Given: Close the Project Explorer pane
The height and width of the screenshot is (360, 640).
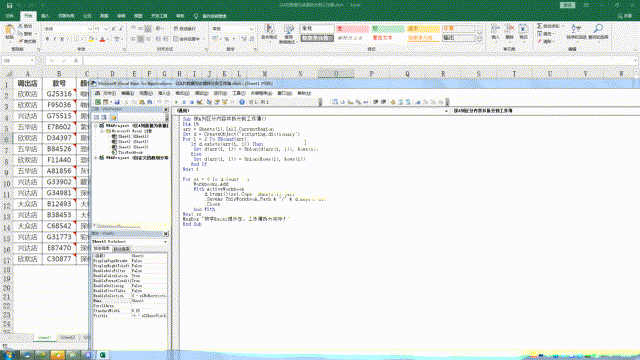Looking at the screenshot, I should point(166,110).
